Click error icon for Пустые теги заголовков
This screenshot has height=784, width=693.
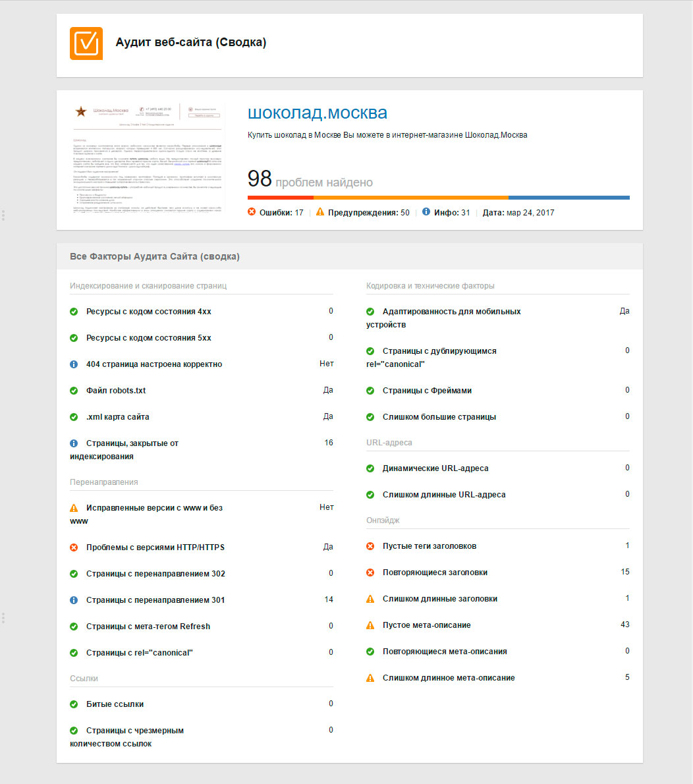370,546
